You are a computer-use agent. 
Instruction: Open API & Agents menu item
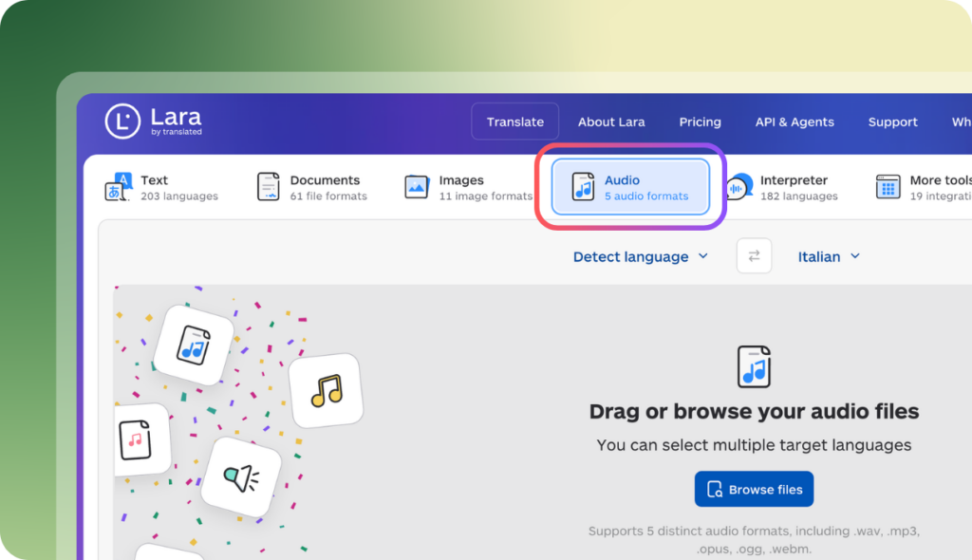pos(794,122)
